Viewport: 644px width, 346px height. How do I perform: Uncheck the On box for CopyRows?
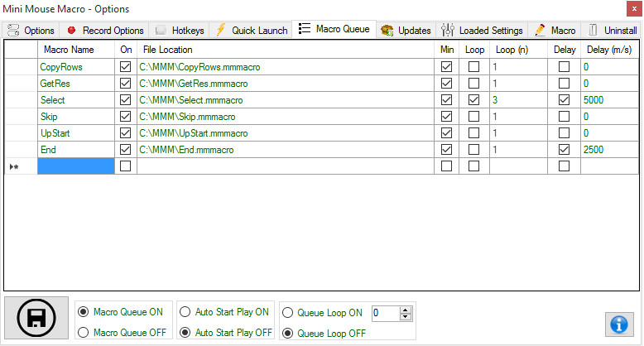point(125,67)
